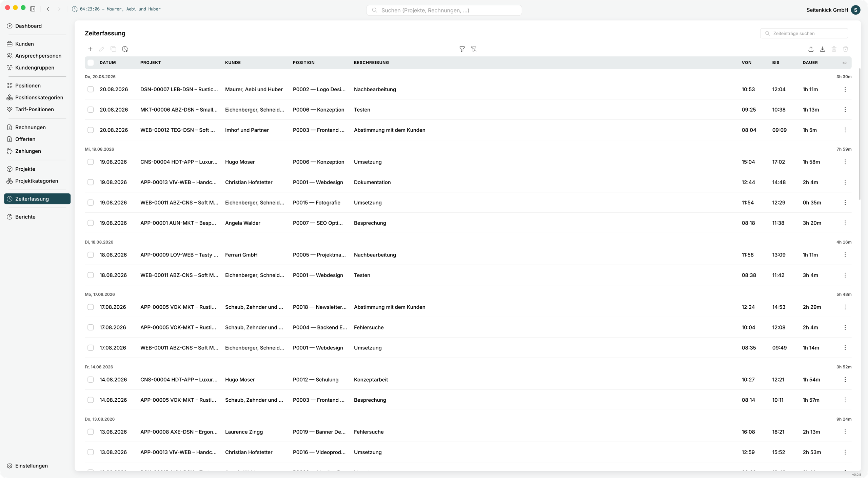868x478 pixels.
Task: Toggle the select-all checkbox in table header
Action: click(x=91, y=62)
